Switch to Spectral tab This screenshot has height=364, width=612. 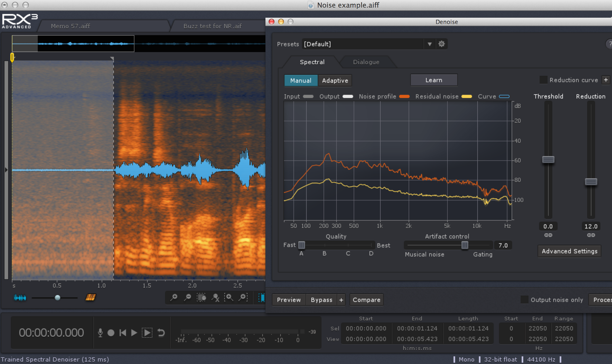pyautogui.click(x=311, y=62)
